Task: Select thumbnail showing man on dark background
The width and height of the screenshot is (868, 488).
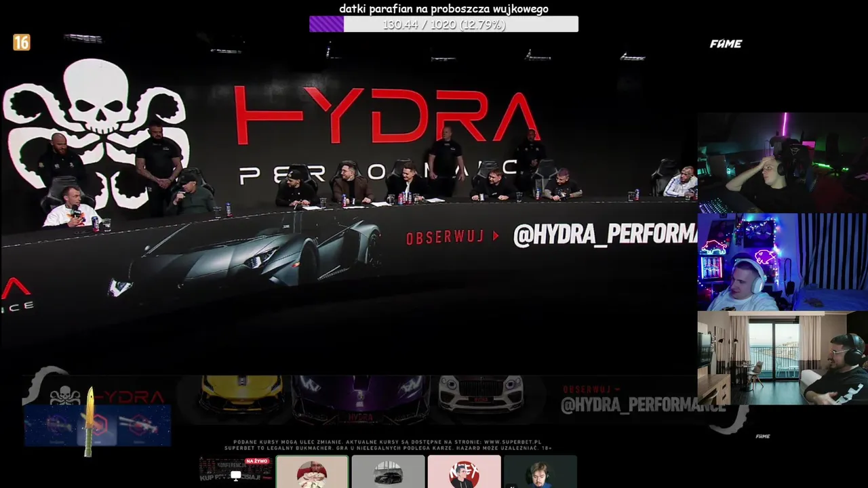Action: (x=540, y=472)
